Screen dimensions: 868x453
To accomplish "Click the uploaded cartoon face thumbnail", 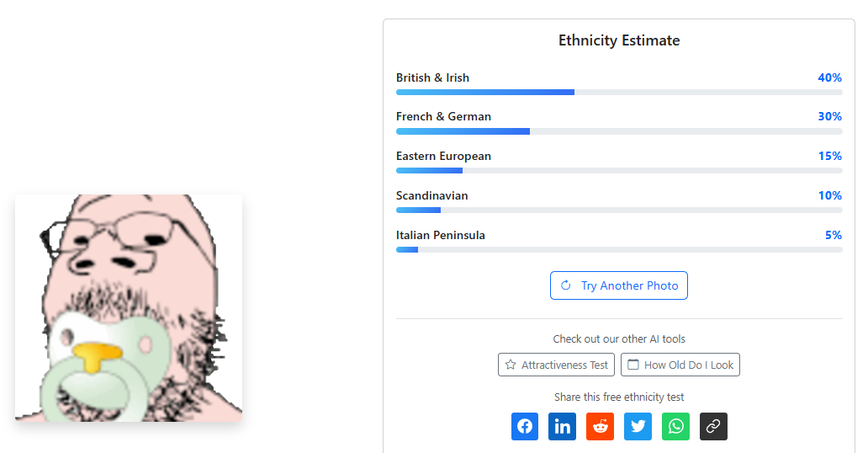I will click(129, 308).
